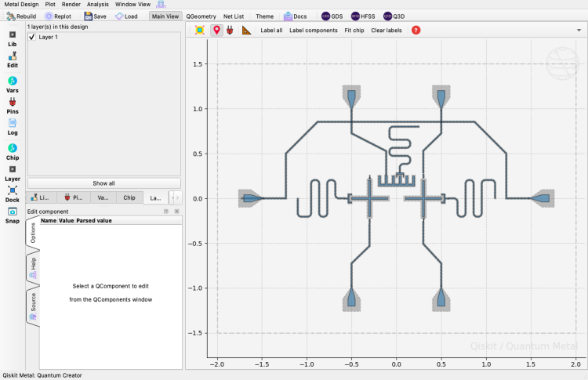Click Label all button
Screen dimensions: 588x380
point(271,31)
